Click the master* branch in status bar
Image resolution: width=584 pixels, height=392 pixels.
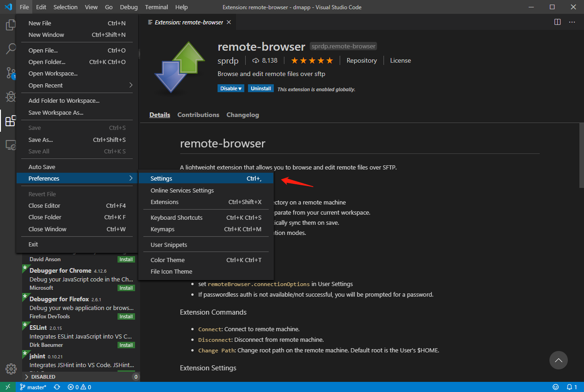tap(33, 387)
